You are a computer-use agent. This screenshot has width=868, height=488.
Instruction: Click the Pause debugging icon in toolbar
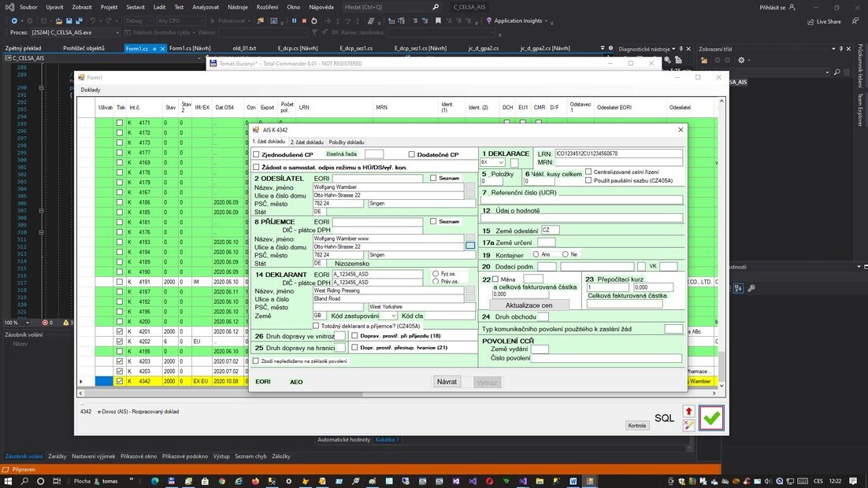[294, 20]
